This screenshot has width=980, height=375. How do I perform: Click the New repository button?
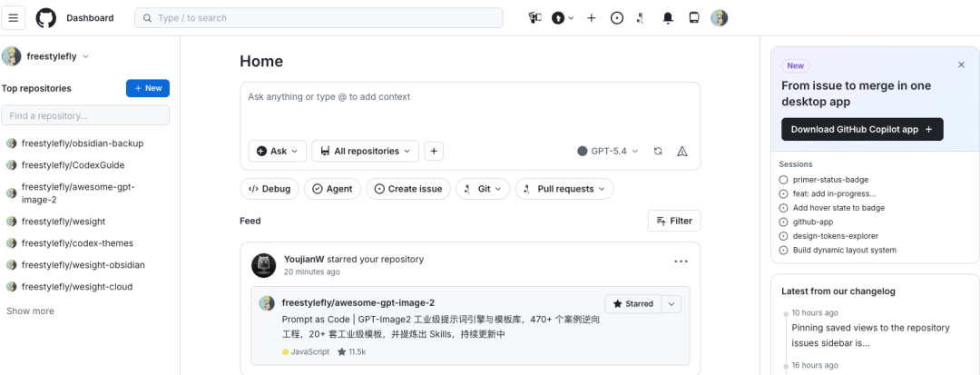[x=148, y=88]
